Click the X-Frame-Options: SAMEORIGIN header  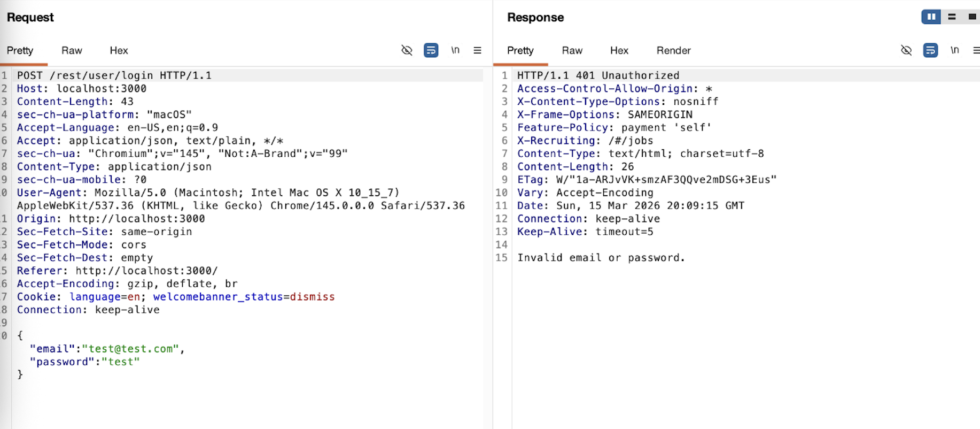click(x=604, y=114)
